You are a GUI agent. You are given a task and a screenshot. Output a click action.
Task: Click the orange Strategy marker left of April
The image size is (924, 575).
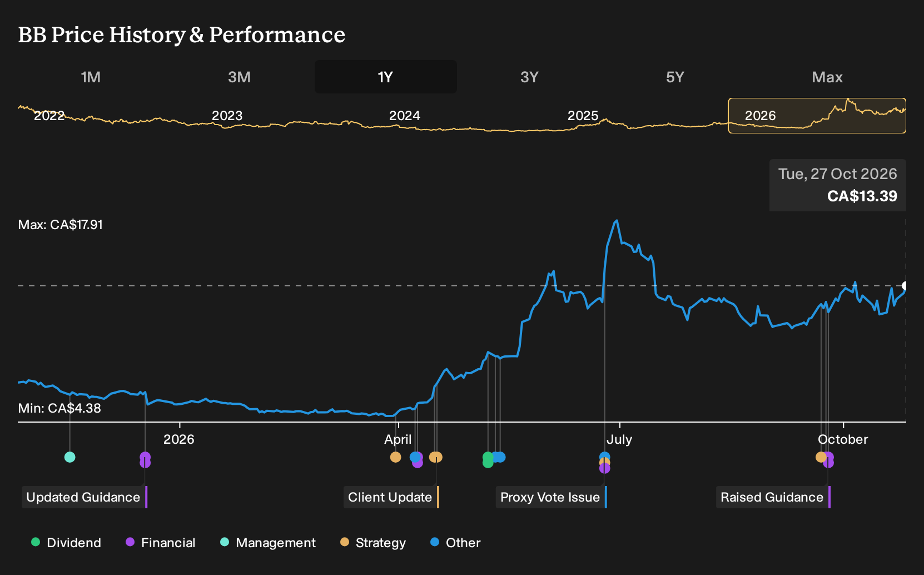395,457
